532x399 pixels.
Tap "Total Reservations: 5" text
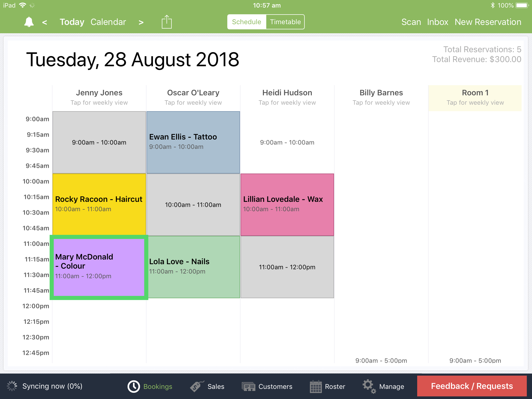click(482, 49)
